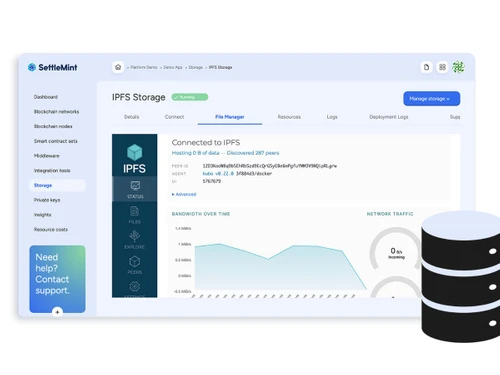This screenshot has width=500, height=375.
Task: Switch to the Details tab
Action: tap(131, 117)
